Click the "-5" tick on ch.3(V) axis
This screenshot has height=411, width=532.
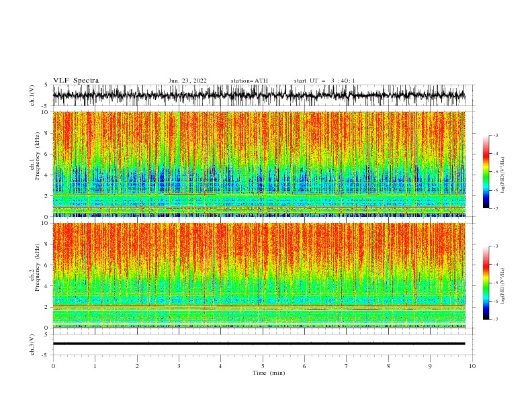tap(46, 355)
